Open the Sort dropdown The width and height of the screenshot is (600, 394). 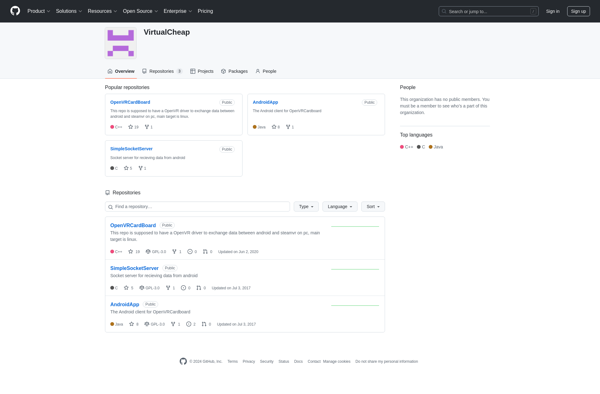(373, 207)
